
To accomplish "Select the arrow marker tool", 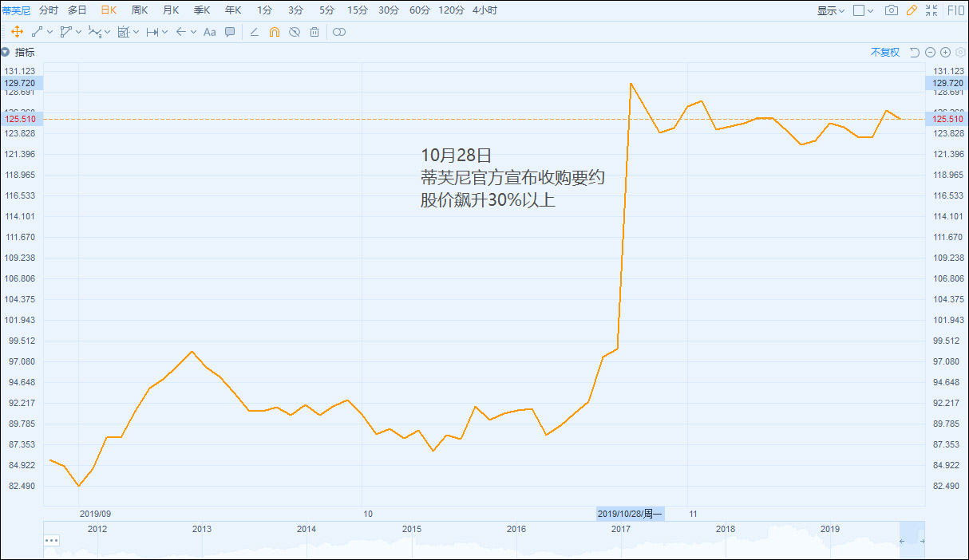I will click(180, 32).
